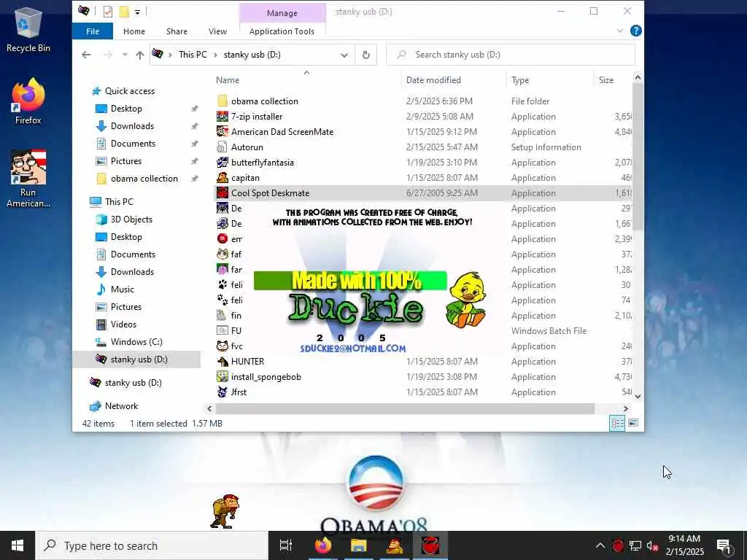Select the Cool Spot Deskmate red icon
This screenshot has height=560, width=747.
[x=222, y=192]
